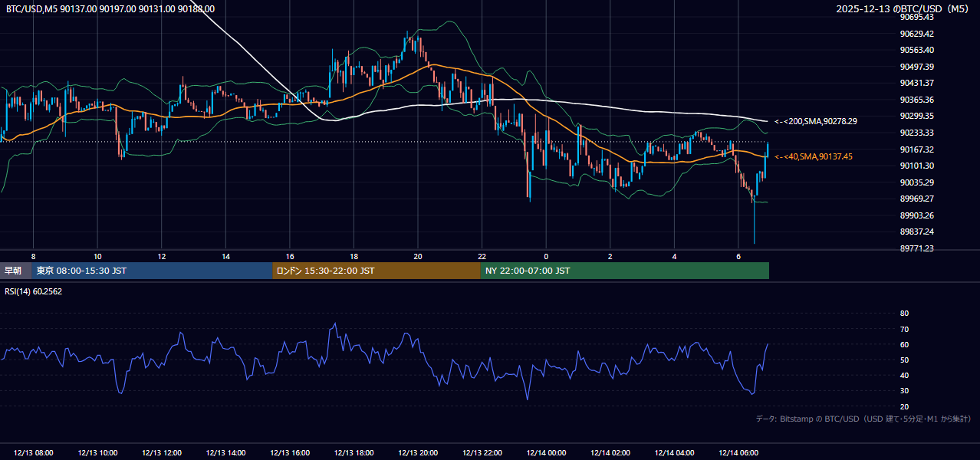This screenshot has height=460, width=980.
Task: Click the ロンドン 15:30-22:00 JST session bar
Action: (377, 271)
